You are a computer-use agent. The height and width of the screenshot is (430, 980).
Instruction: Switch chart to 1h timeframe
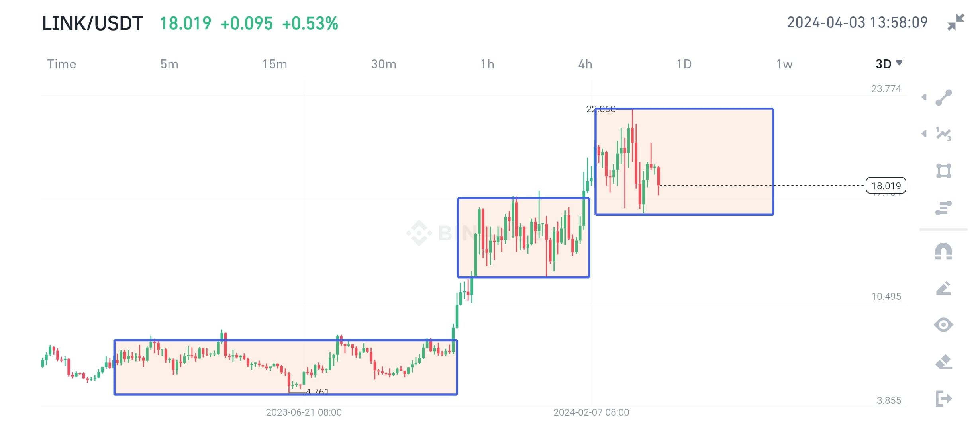[487, 64]
